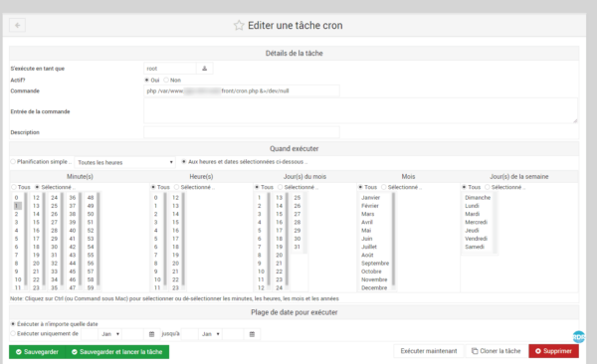597x364 pixels.
Task: Select Oui for Actif
Action: coord(146,80)
